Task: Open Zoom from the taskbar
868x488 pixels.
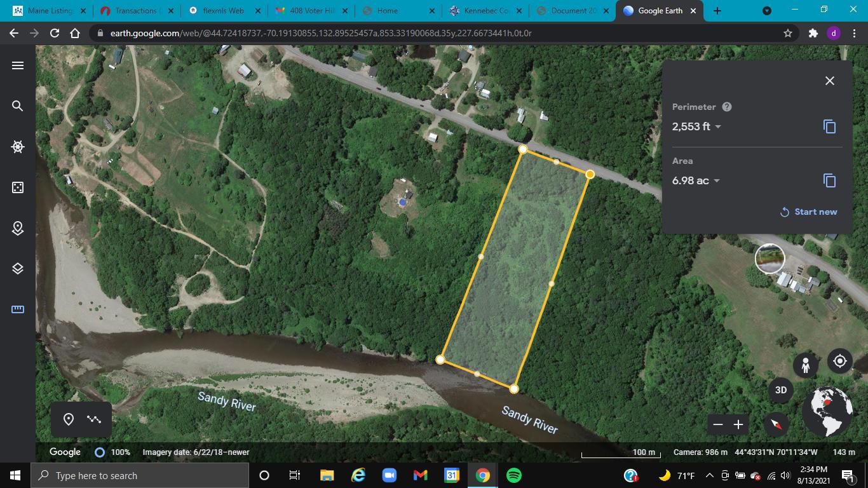Action: pyautogui.click(x=389, y=475)
